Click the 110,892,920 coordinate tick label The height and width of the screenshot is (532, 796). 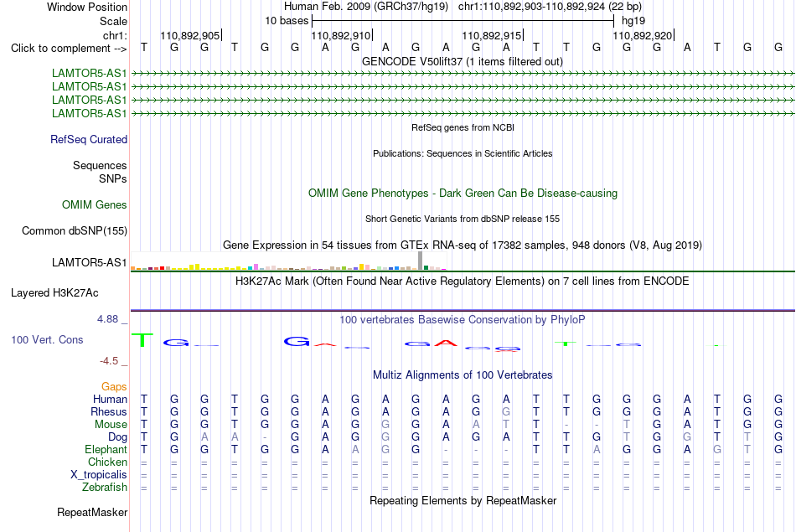[643, 35]
